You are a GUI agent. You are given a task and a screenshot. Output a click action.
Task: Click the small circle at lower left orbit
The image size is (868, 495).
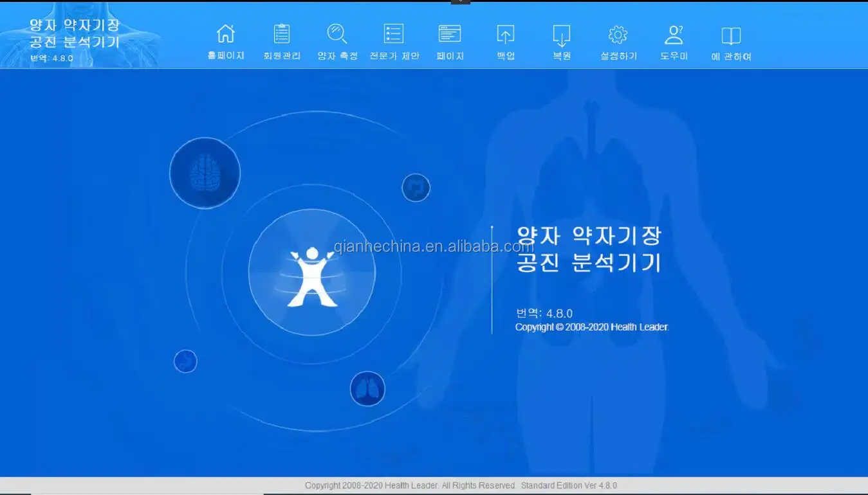coord(185,361)
